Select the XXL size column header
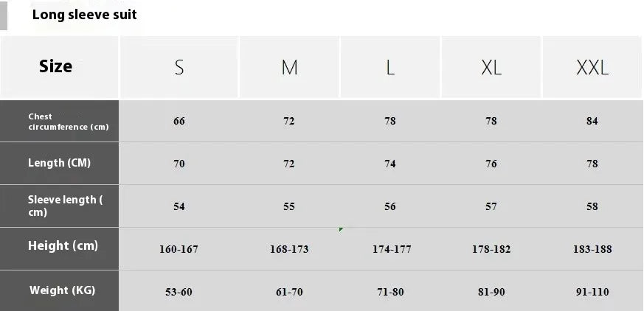The width and height of the screenshot is (644, 311). tap(592, 68)
